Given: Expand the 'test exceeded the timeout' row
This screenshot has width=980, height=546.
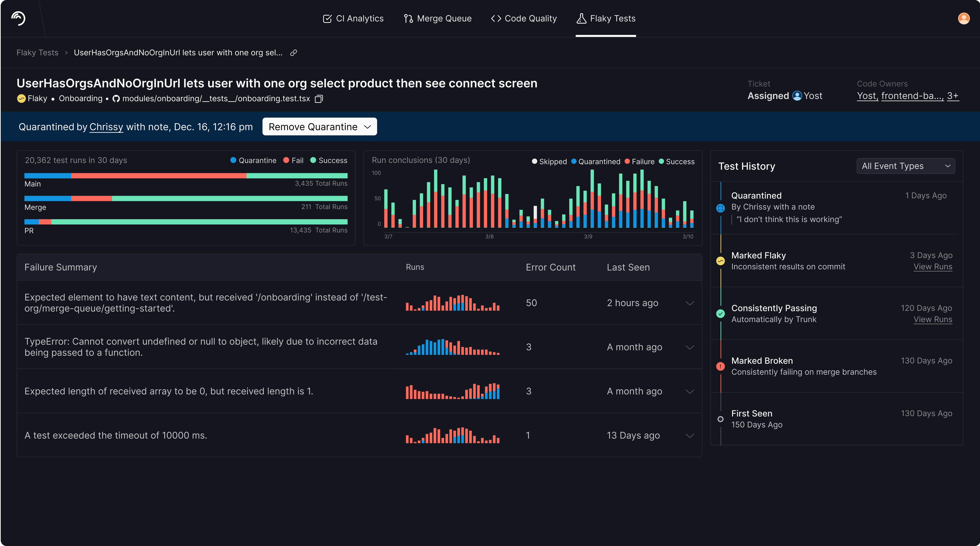Looking at the screenshot, I should pos(690,436).
